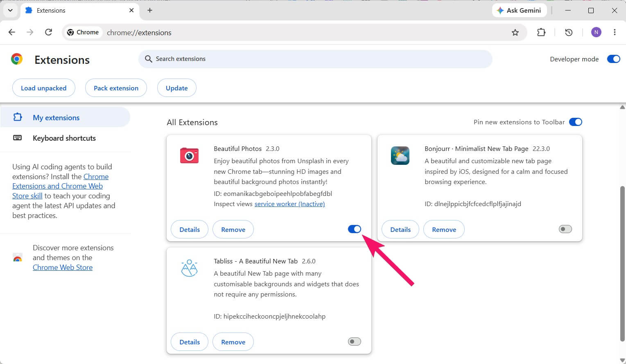Click the Tabliss mountain extension icon

click(x=189, y=268)
